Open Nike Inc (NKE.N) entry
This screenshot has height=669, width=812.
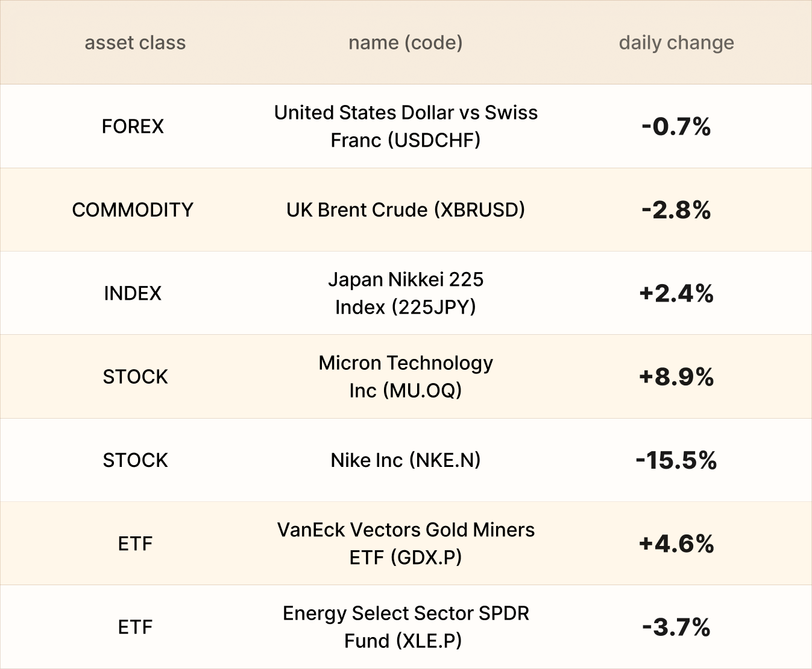click(x=406, y=460)
